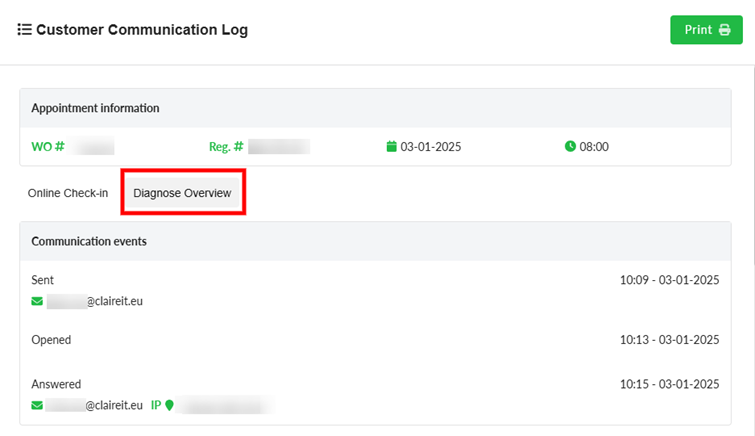Screen dimensions: 755x436
Task: Click the 10:15 Answered timestamp
Action: (x=669, y=384)
